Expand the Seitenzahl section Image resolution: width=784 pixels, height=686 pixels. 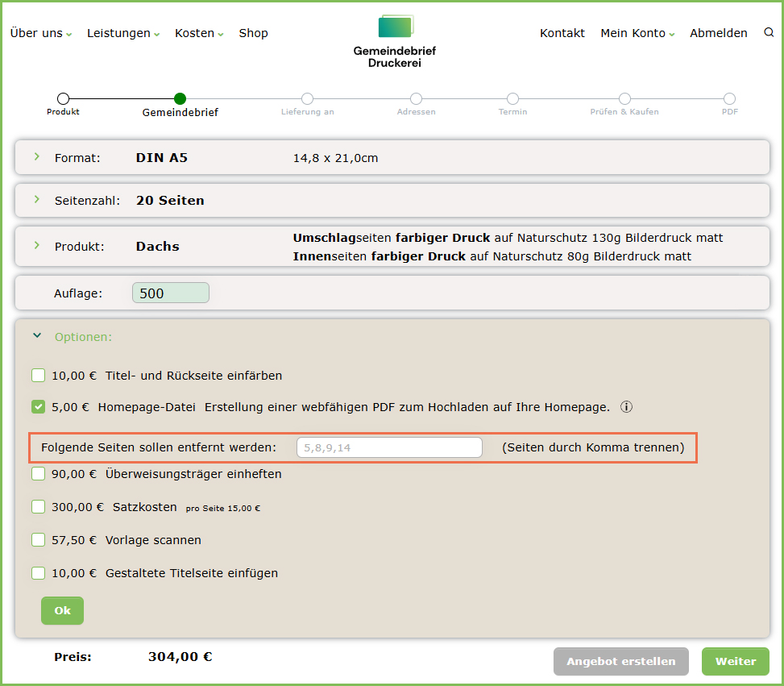(x=37, y=200)
